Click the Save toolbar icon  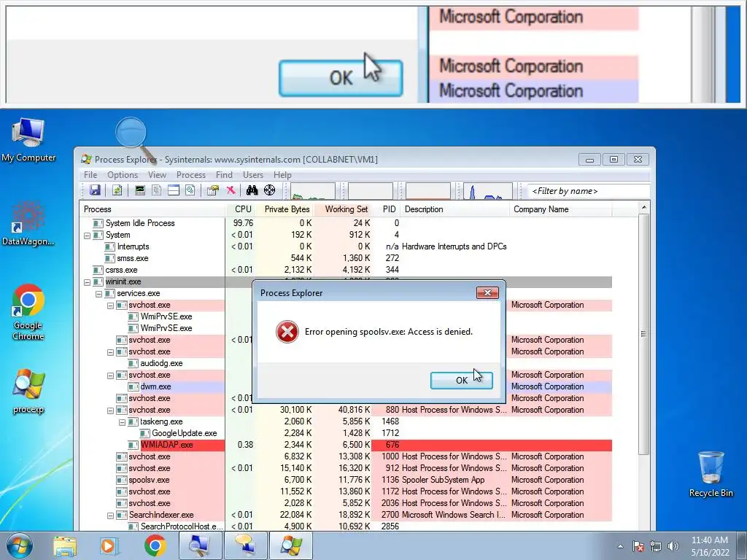[95, 190]
